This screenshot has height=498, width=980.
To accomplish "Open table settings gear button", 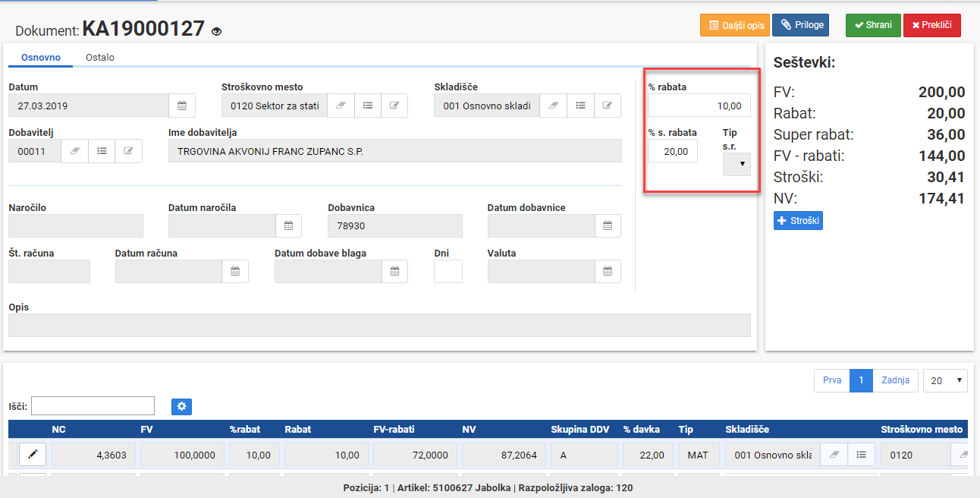I will coord(181,407).
